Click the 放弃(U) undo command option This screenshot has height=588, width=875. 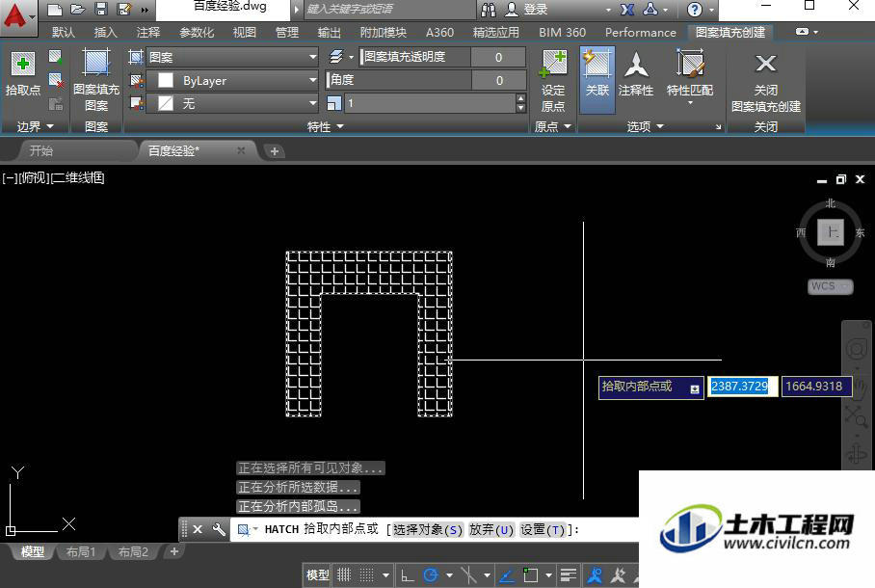(491, 529)
